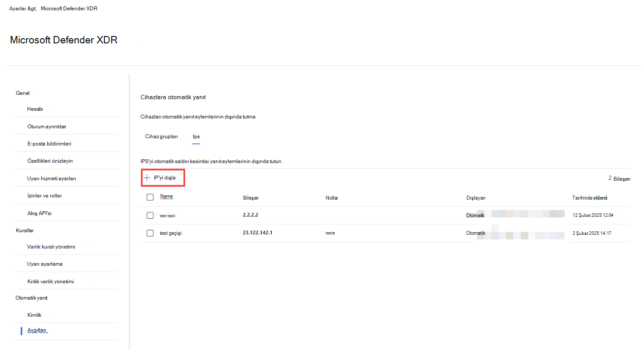Click the IP address 23.122.142.1
This screenshot has height=358, width=644.
pos(257,233)
